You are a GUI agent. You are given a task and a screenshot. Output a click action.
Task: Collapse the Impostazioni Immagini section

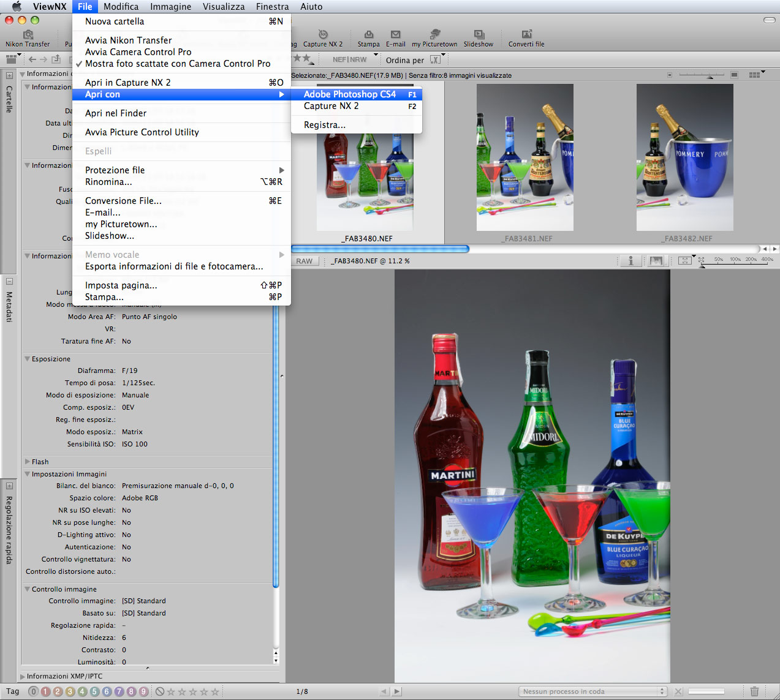[27, 474]
